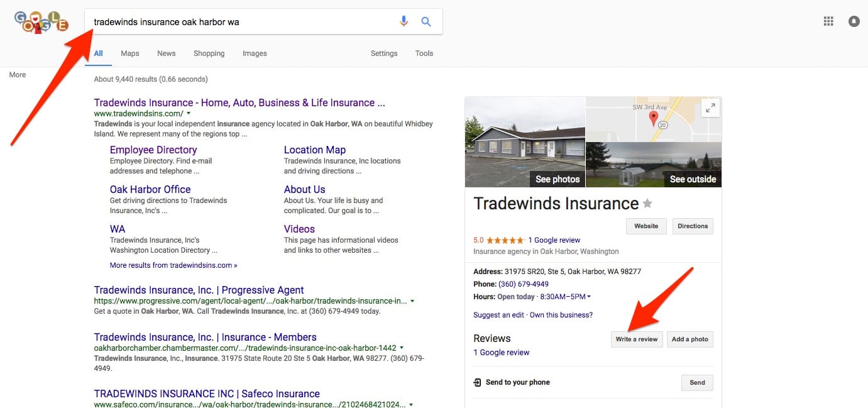Click the Address label text
Screen dimensions: 868x408
(x=488, y=272)
